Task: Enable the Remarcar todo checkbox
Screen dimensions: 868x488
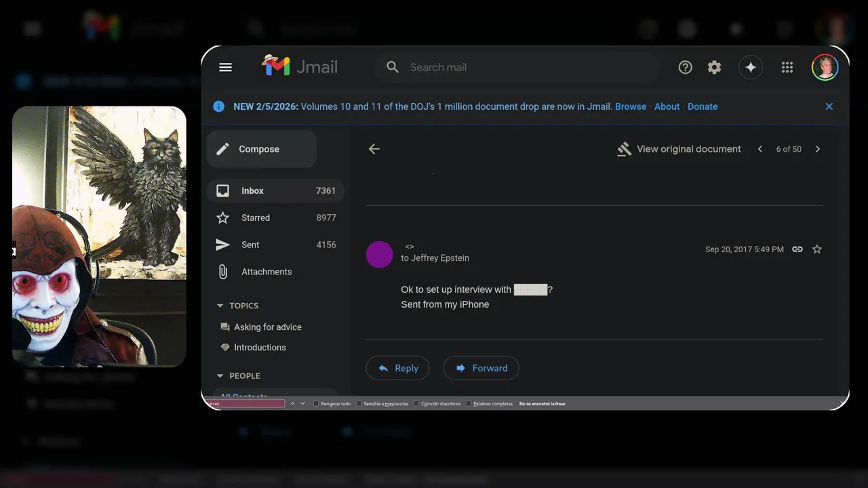Action: (316, 403)
